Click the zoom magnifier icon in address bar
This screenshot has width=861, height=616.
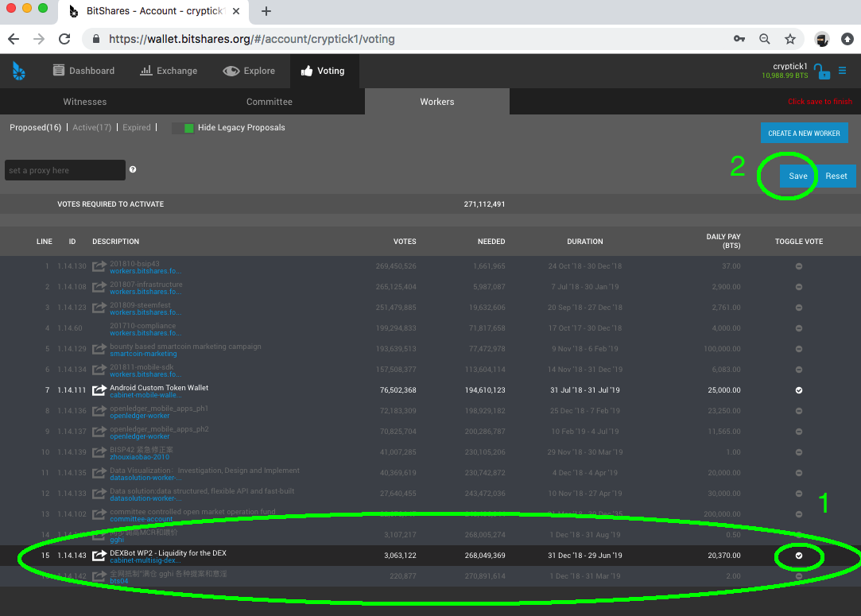(x=764, y=39)
